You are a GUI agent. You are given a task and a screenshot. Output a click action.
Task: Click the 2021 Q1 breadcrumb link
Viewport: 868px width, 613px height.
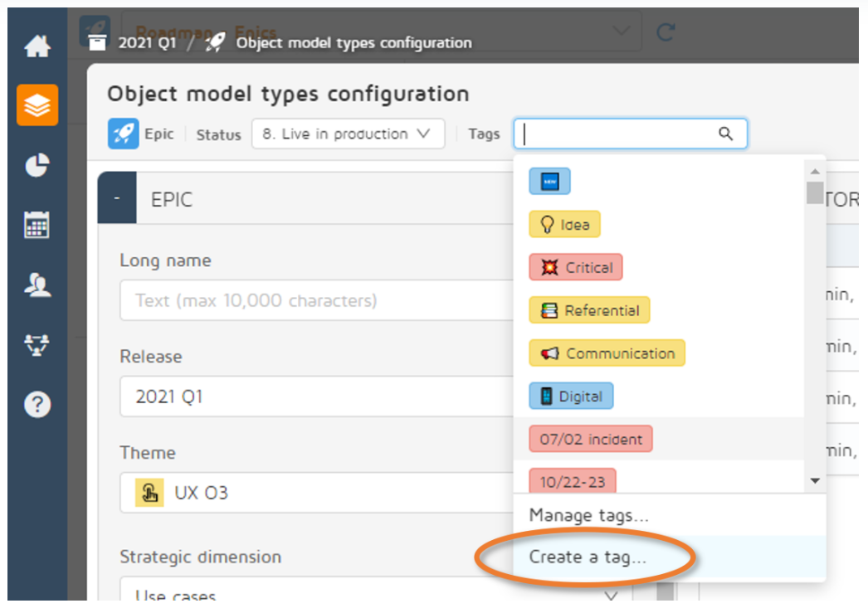coord(147,43)
